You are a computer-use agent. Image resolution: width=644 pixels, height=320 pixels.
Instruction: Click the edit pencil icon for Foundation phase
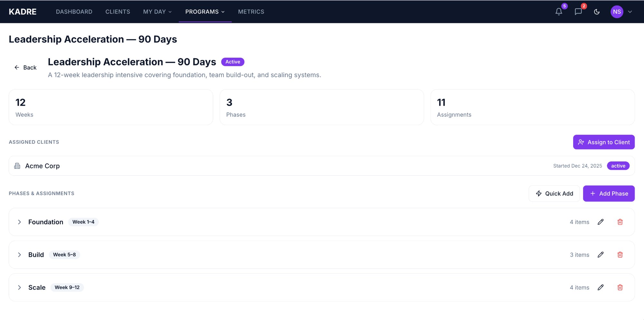[x=600, y=222]
